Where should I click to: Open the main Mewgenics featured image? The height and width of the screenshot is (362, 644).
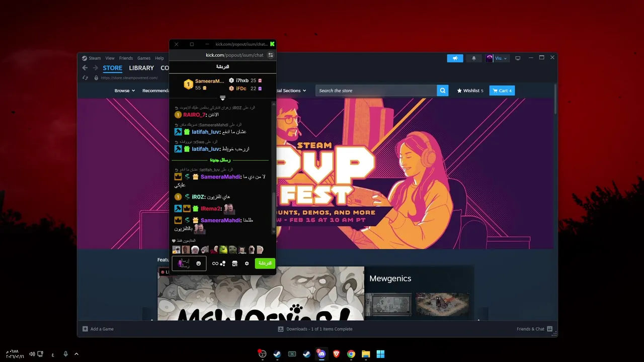point(261,294)
